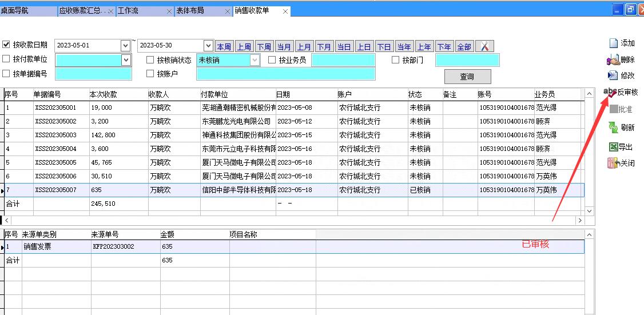Select row with 单据编号 XSS202305003

(55, 135)
